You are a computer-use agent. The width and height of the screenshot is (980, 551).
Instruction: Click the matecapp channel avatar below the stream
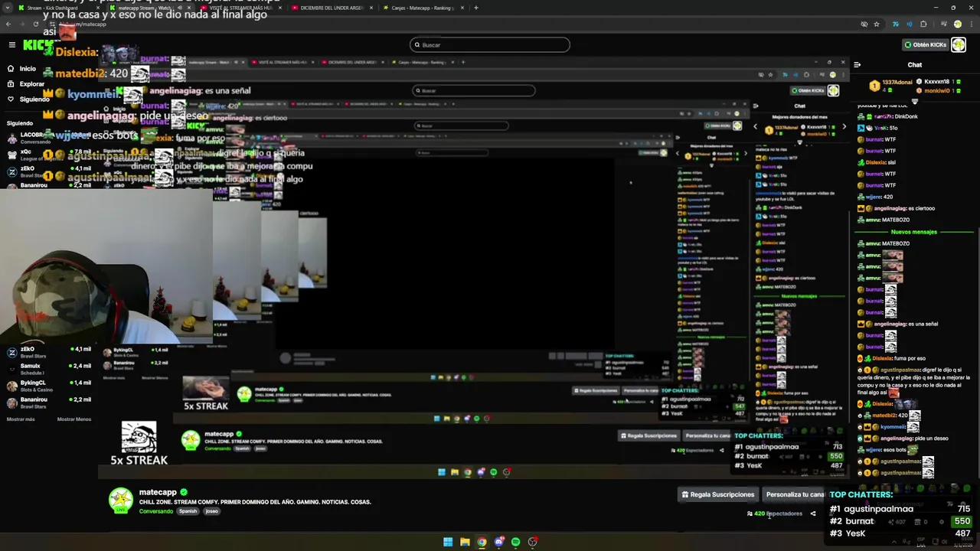tap(120, 500)
